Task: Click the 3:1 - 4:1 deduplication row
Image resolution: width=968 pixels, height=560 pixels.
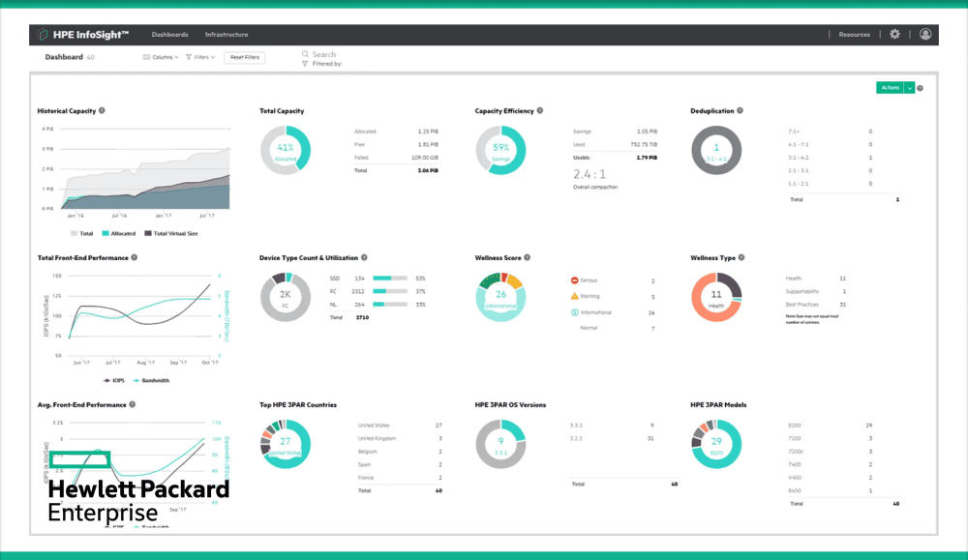Action: (x=831, y=158)
